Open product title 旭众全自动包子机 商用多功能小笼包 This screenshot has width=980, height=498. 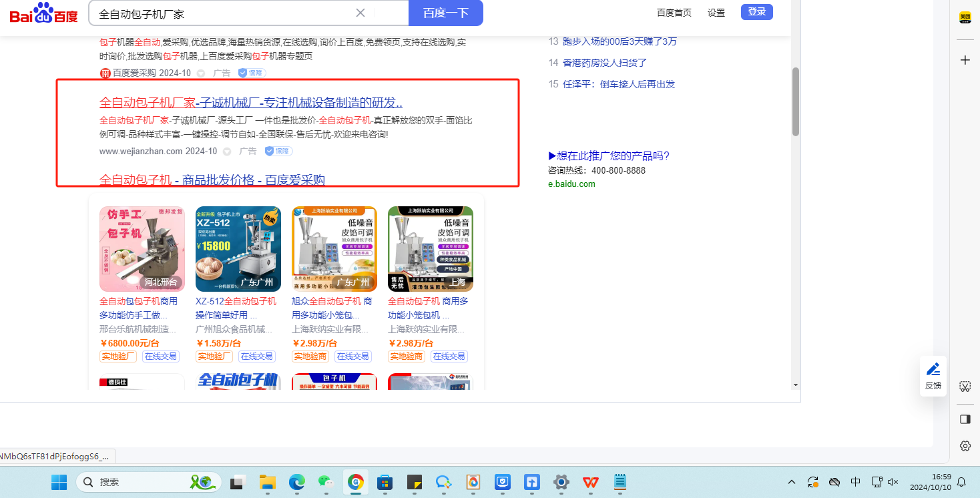click(x=332, y=308)
